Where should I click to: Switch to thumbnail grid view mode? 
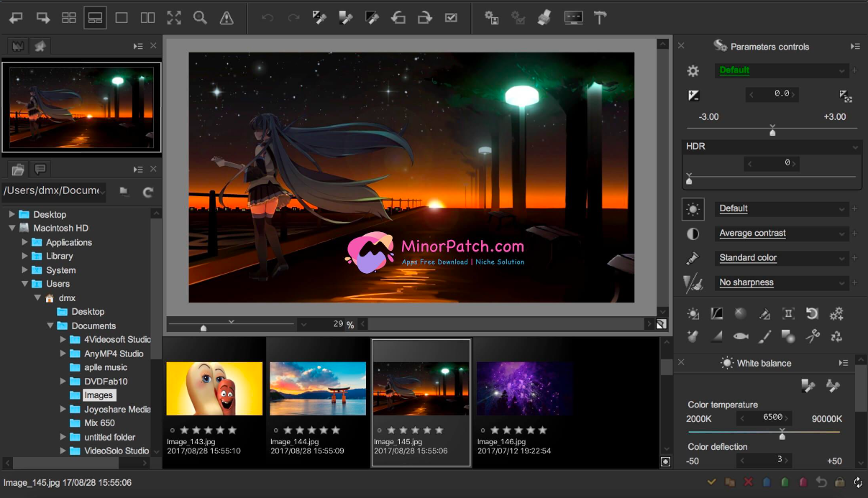click(x=69, y=18)
